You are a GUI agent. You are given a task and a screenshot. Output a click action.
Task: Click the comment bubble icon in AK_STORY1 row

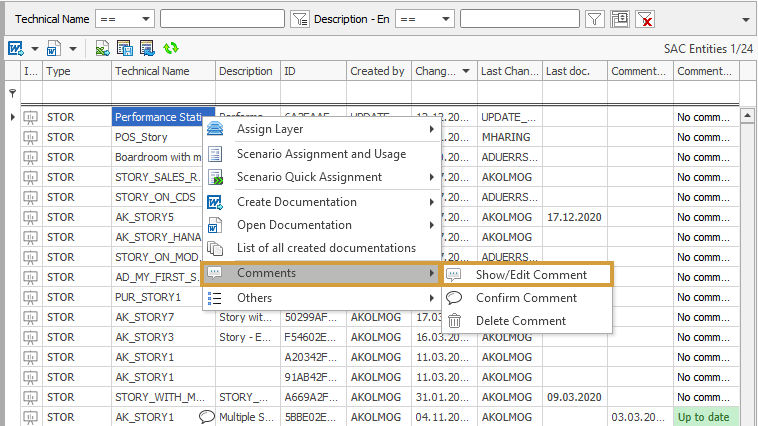click(x=207, y=417)
